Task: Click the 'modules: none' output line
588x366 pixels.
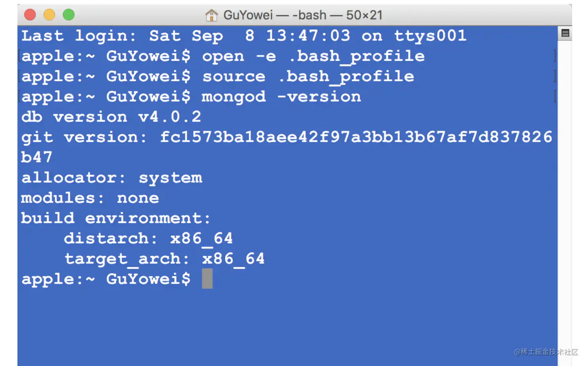Action: click(x=90, y=198)
